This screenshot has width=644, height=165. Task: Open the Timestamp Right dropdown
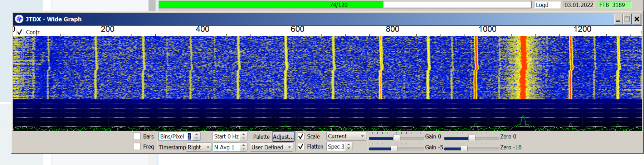tap(199, 147)
